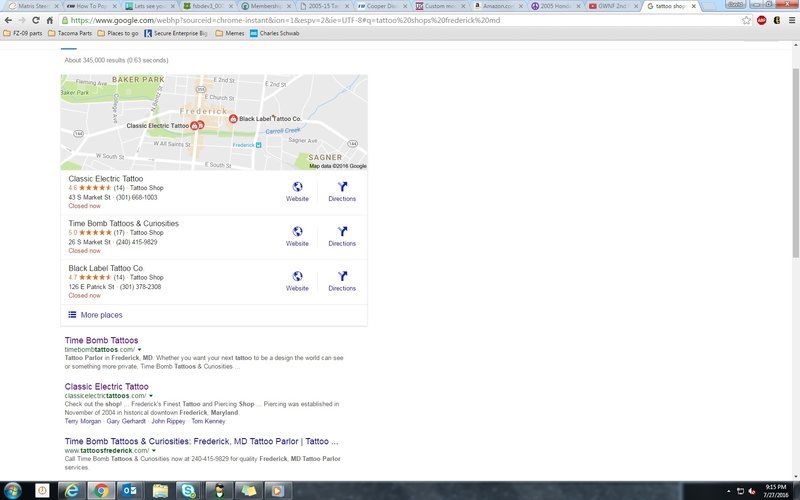The image size is (800, 500).
Task: Open the media player taskbar icon
Action: click(x=277, y=491)
